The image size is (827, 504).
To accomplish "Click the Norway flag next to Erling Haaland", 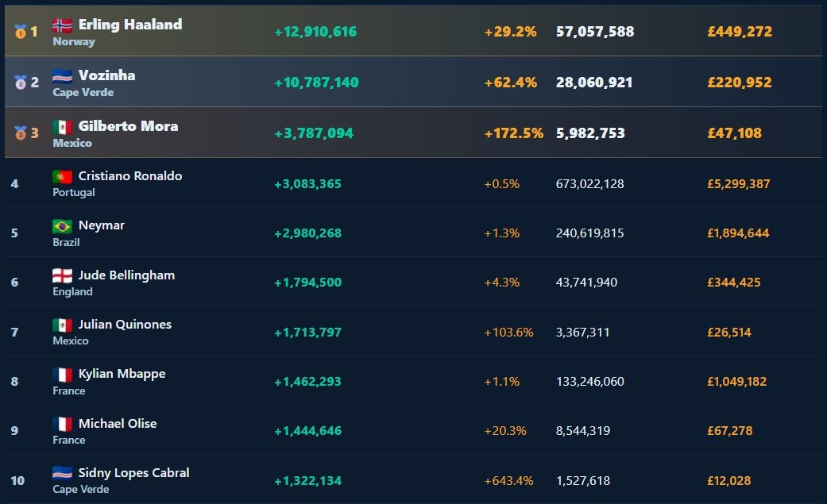I will [62, 25].
